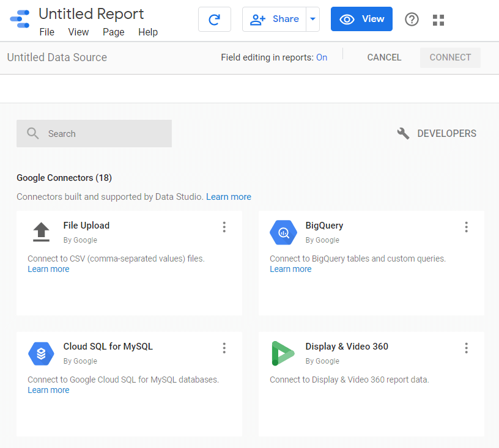Choose the Display & Video 360 icon
This screenshot has height=448, width=499.
coord(283,353)
